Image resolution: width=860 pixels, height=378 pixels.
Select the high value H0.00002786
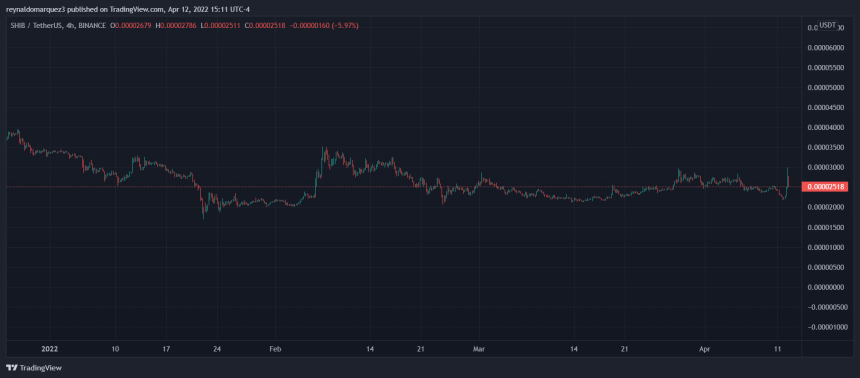[176, 26]
